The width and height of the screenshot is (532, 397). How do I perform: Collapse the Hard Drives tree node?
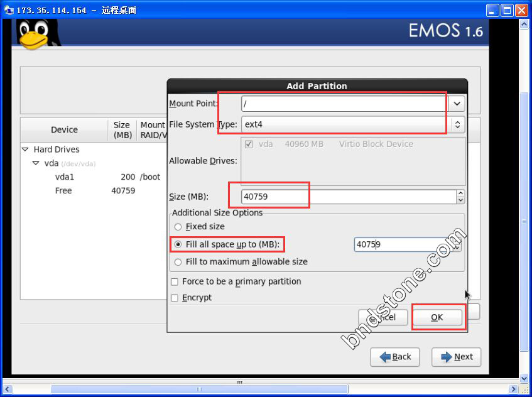25,150
